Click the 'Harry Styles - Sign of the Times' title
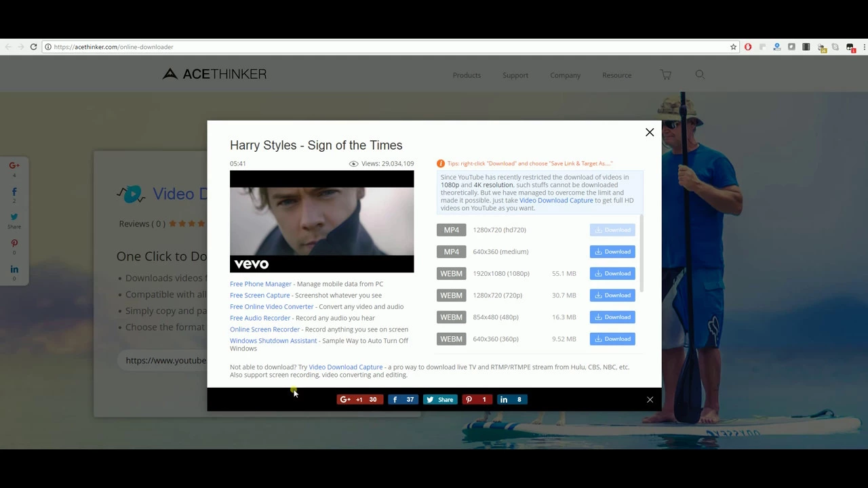This screenshot has width=868, height=488. tap(316, 145)
